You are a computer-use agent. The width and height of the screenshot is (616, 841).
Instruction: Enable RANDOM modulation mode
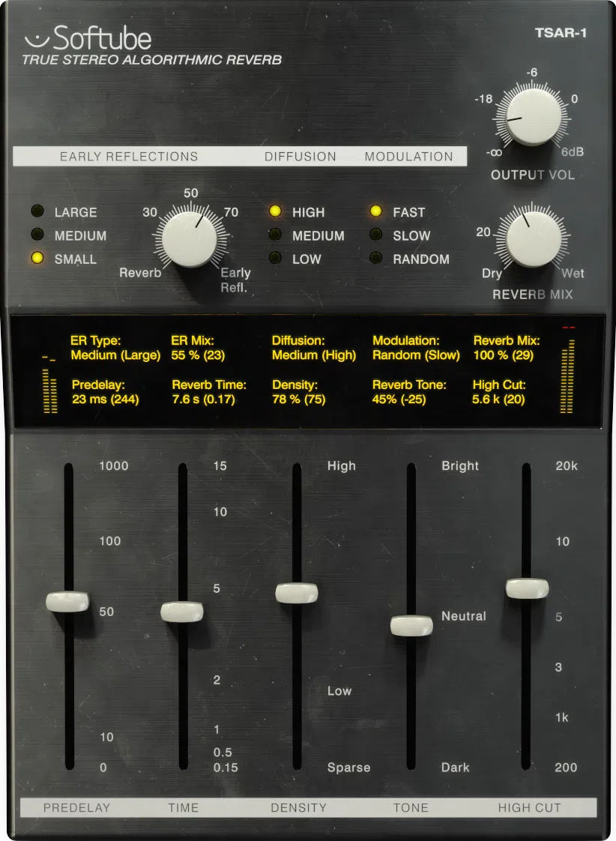(x=376, y=259)
